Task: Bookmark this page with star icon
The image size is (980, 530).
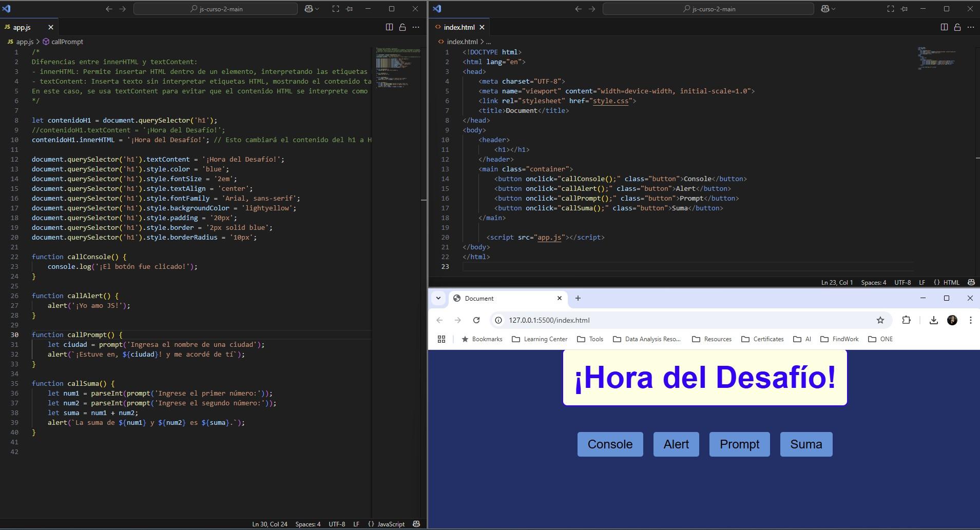Action: (880, 320)
